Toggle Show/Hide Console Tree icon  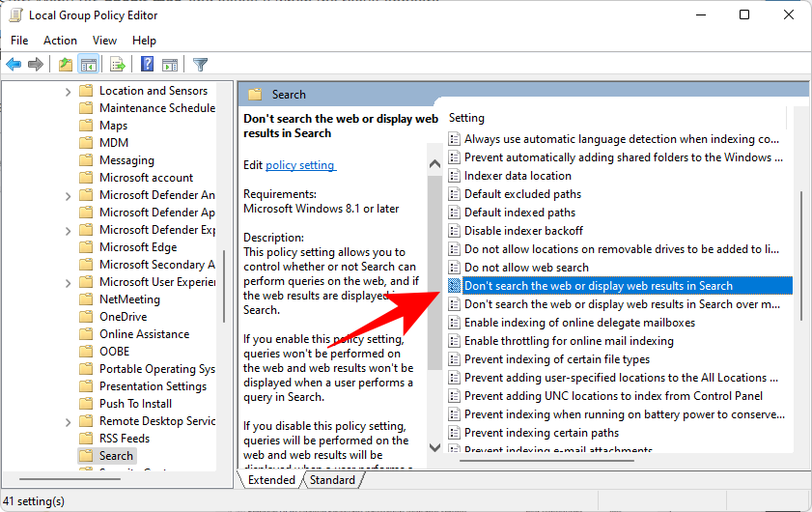pos(88,65)
